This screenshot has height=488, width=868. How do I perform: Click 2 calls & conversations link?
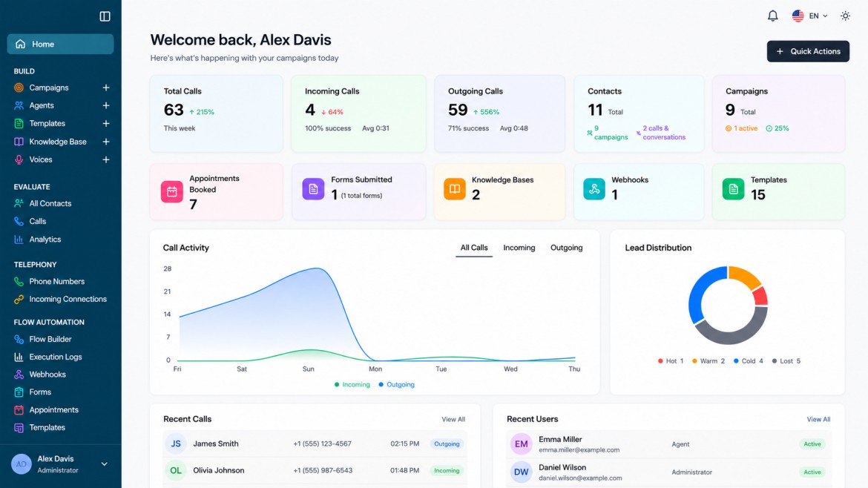[661, 133]
